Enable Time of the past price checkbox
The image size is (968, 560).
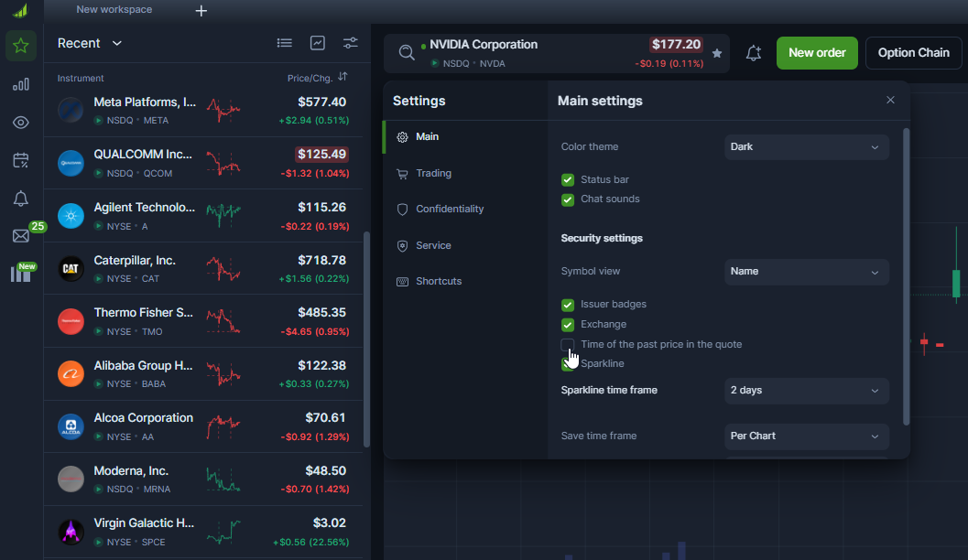click(568, 345)
